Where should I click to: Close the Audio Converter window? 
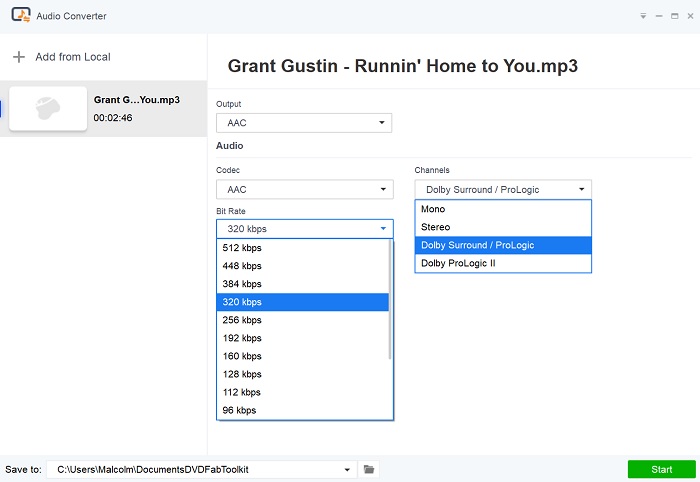690,16
